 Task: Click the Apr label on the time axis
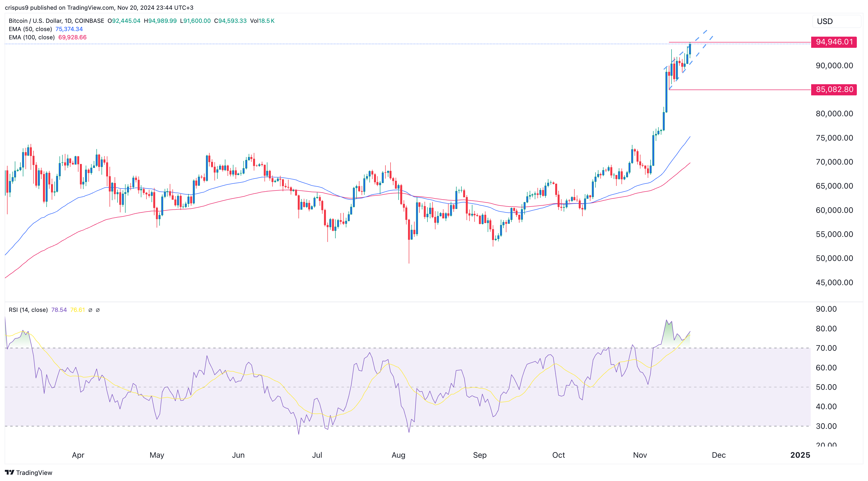[x=78, y=456]
